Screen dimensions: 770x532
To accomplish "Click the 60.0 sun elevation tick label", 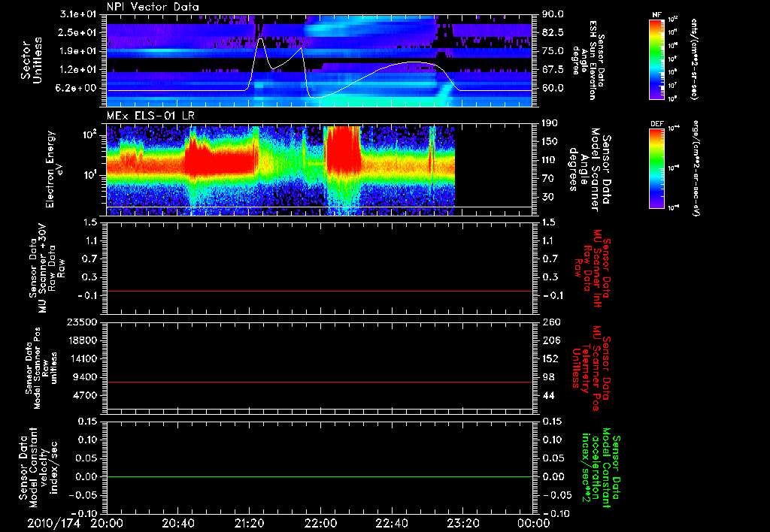I will (x=553, y=89).
